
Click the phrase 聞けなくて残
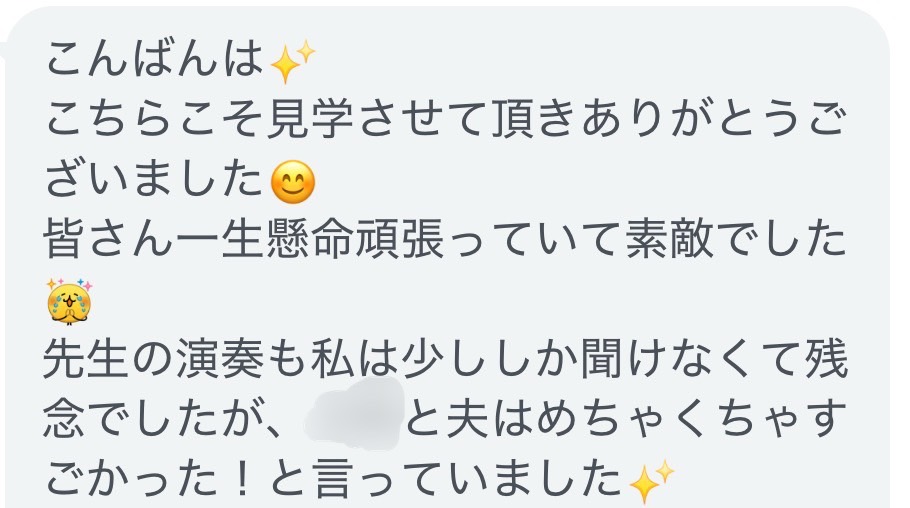(x=714, y=359)
